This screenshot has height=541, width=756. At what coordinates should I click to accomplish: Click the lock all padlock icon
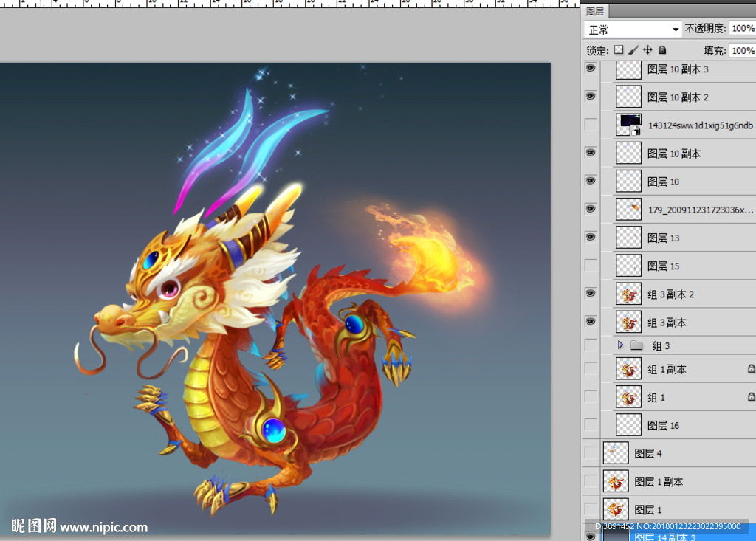point(662,49)
